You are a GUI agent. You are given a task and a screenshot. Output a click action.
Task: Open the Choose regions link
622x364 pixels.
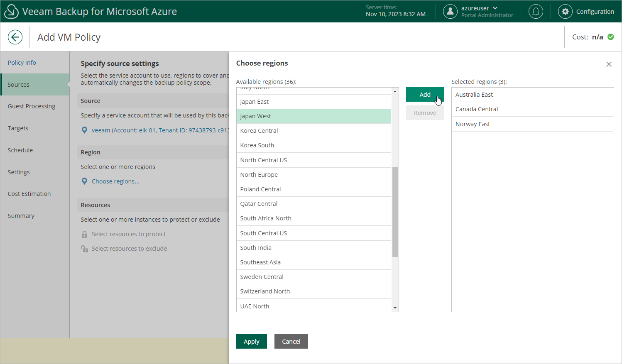115,181
